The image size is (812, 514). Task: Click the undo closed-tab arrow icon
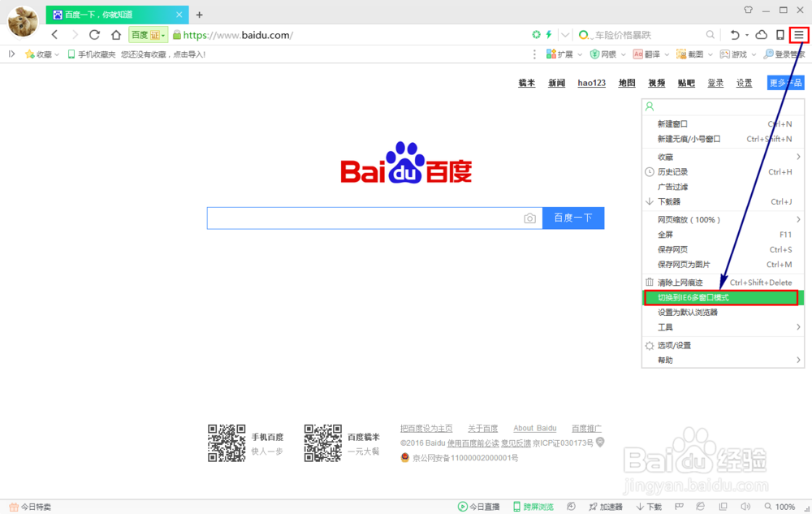734,35
